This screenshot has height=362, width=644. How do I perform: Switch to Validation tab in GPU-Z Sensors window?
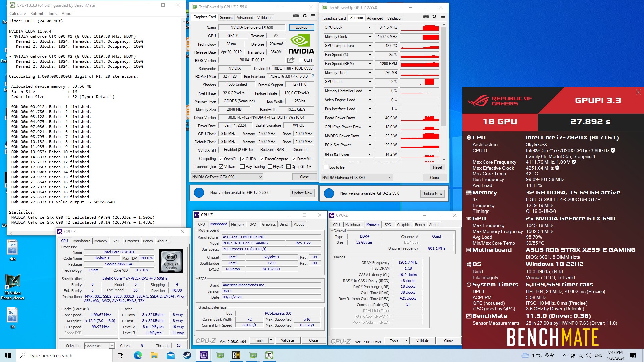point(395,18)
